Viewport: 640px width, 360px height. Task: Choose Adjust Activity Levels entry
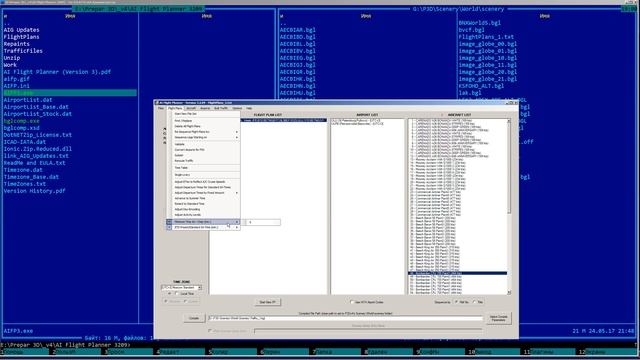[x=203, y=215]
